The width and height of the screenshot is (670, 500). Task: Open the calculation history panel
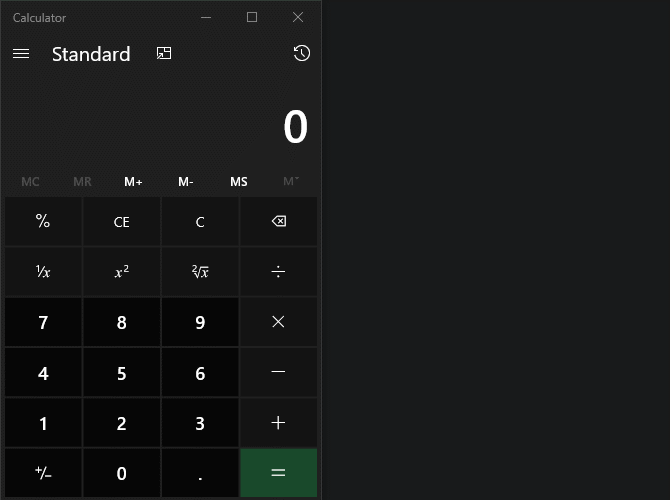click(301, 54)
